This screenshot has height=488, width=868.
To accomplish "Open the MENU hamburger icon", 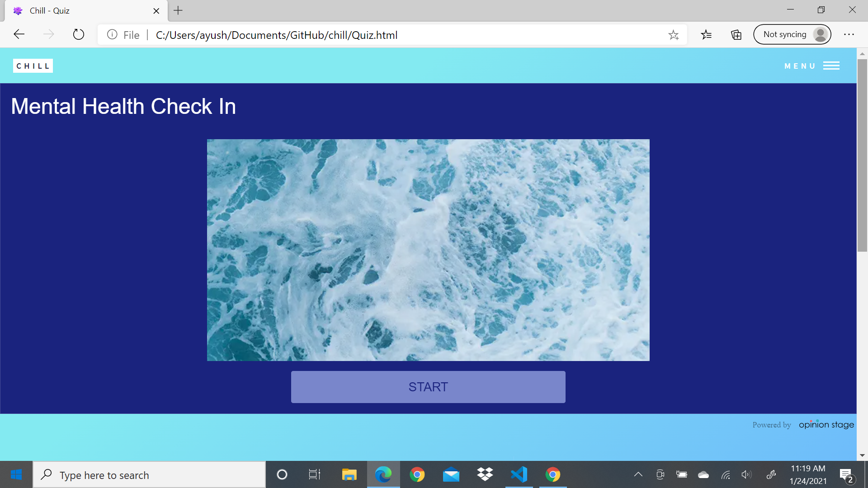I will [831, 66].
